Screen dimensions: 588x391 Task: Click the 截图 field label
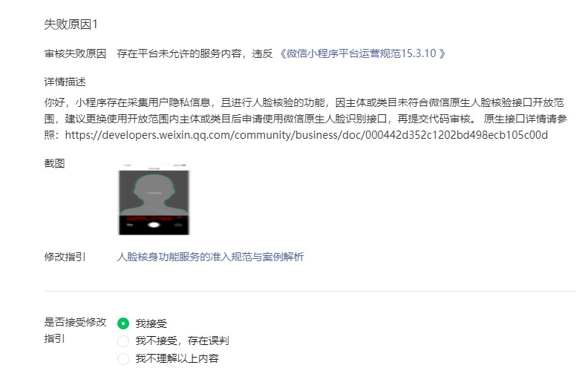(x=54, y=163)
